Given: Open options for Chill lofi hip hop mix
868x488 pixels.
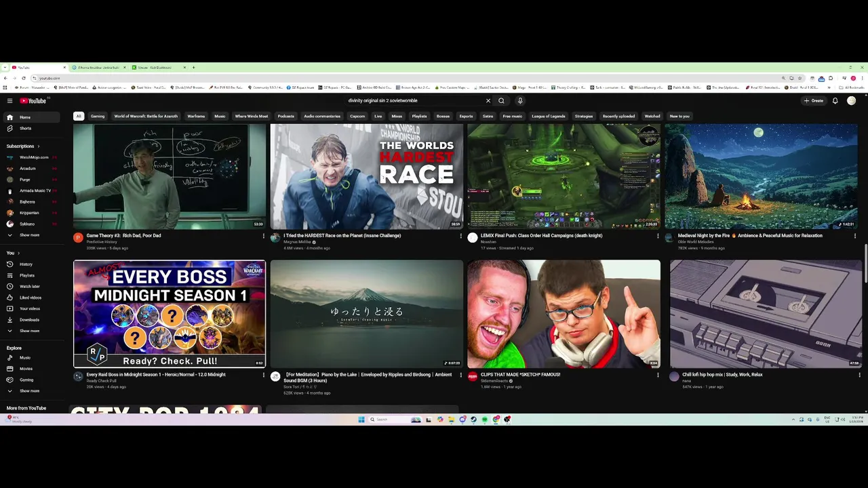Looking at the screenshot, I should click(x=859, y=375).
